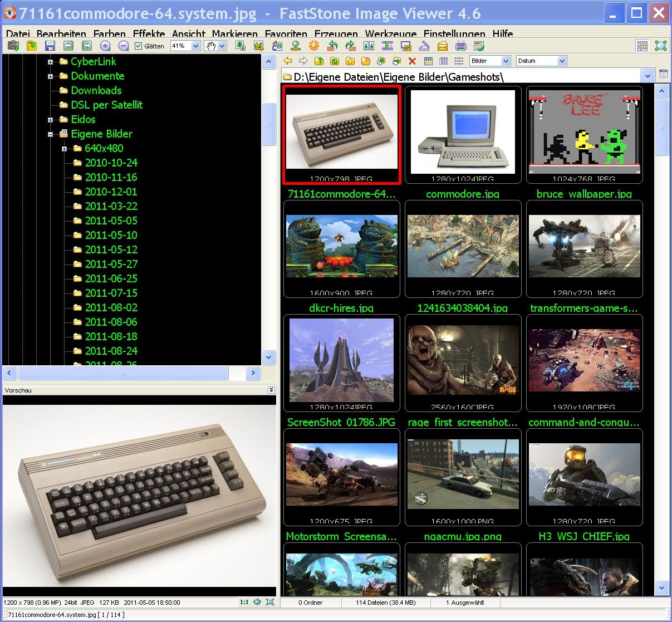
Task: Open the Bilder file filter dropdown
Action: click(x=506, y=61)
